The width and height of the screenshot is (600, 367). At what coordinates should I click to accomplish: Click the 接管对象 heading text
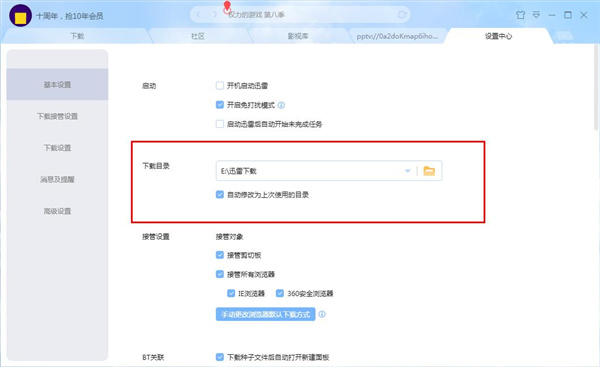tap(229, 237)
